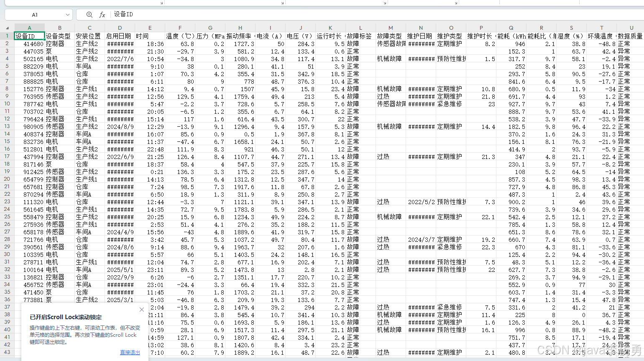Click vibration frequency cell 1727.3
This screenshot has width=644, height=361.
[240, 44]
